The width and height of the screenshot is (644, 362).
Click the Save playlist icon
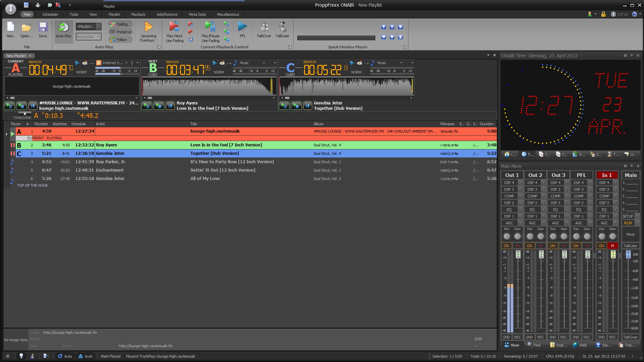point(43,27)
